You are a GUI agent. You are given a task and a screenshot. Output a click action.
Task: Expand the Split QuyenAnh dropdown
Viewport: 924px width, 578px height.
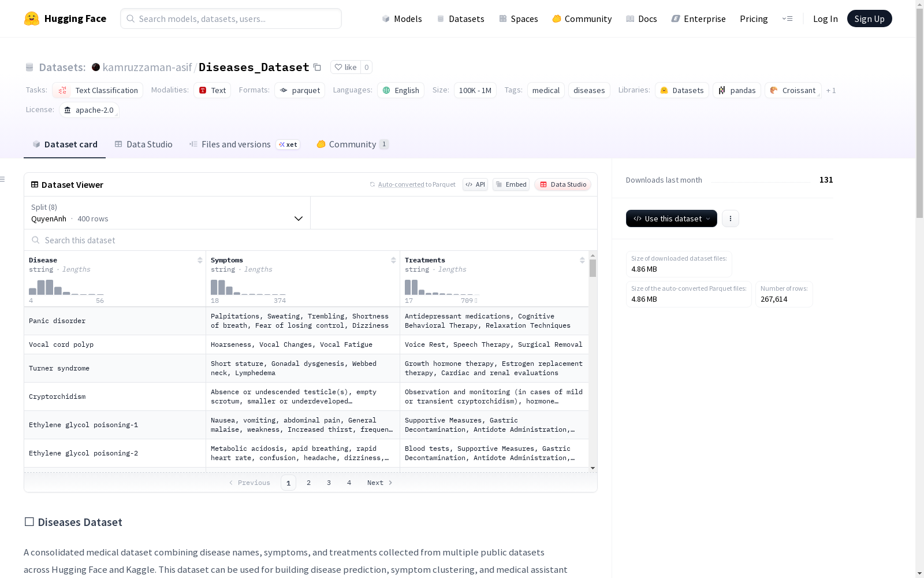tap(167, 213)
